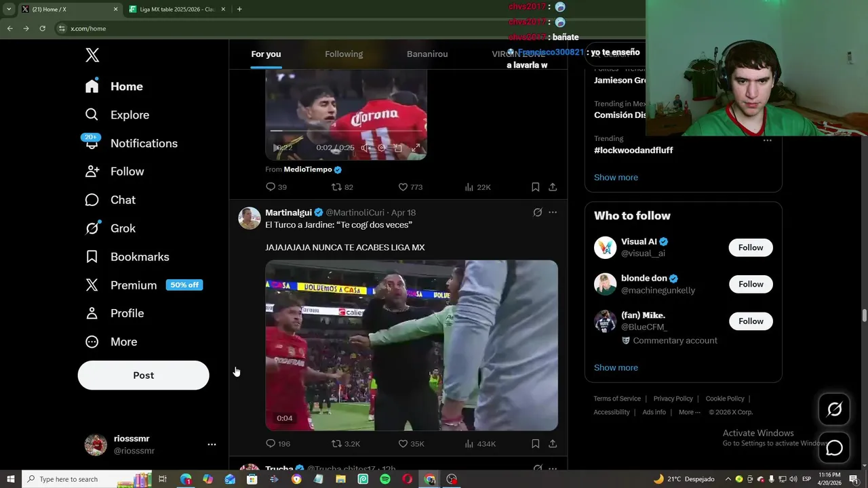Play the Martinalgui video thumbnail
The width and height of the screenshot is (868, 488).
click(412, 346)
